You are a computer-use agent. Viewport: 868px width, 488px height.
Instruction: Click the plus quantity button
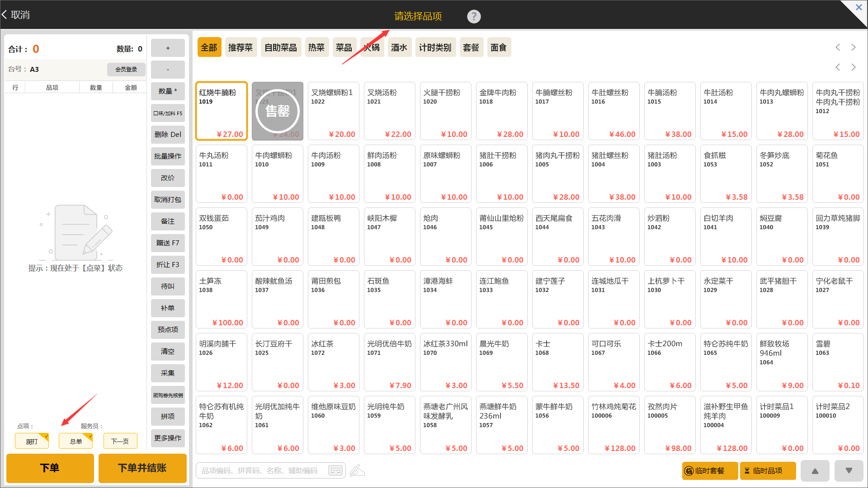point(168,48)
